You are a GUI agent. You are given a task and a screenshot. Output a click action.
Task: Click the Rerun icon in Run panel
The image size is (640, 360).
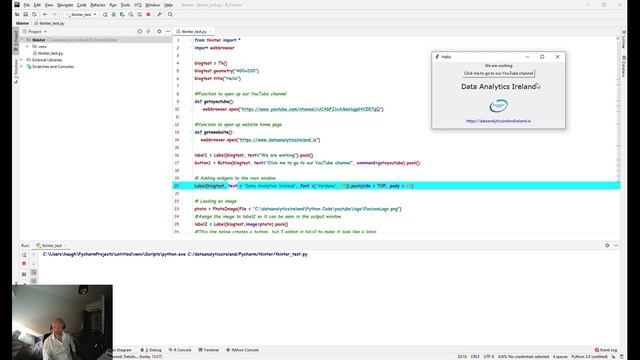24,255
